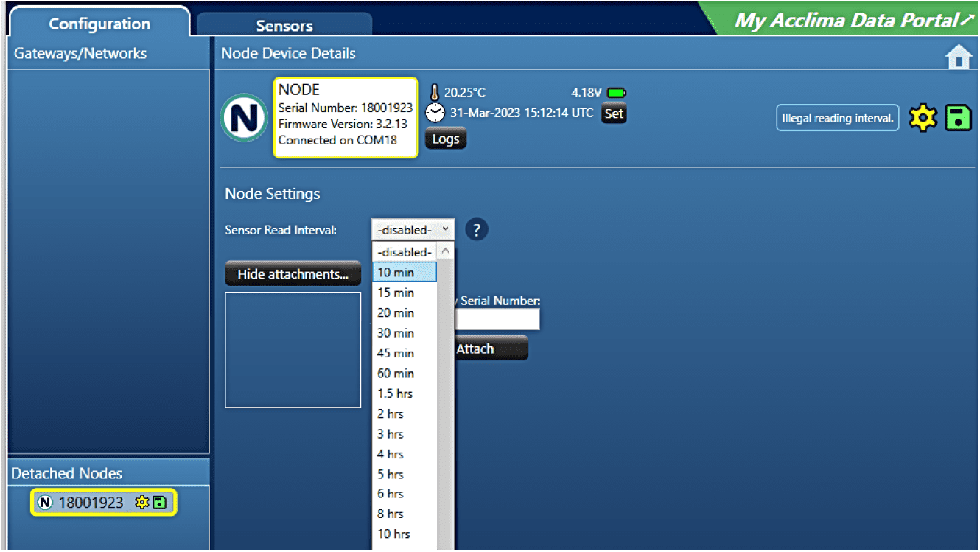Click the clock icon beside the UTC timestamp
The width and height of the screenshot is (980, 552).
[x=435, y=112]
